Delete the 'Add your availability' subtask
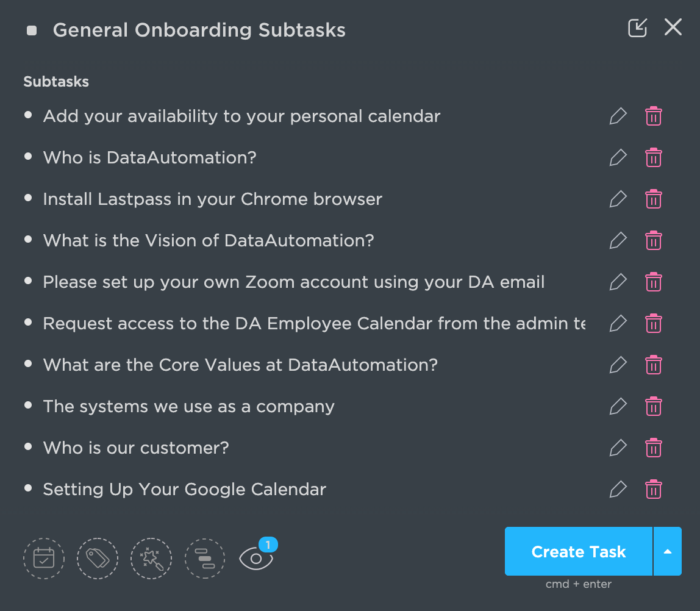The width and height of the screenshot is (700, 611). [654, 116]
